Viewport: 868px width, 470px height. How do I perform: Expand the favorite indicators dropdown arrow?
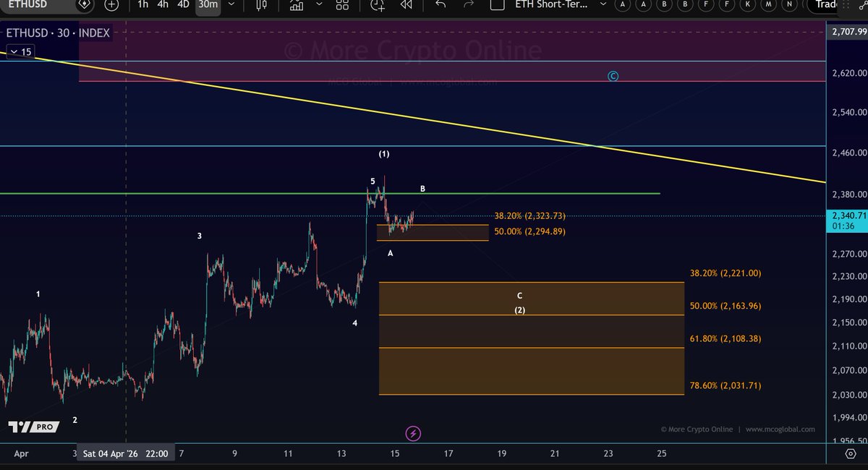319,4
